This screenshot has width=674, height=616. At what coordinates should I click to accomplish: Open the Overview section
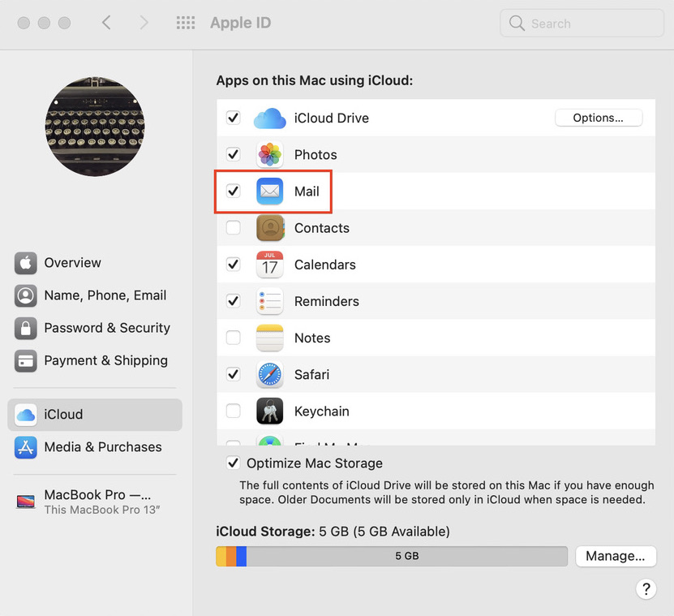point(95,263)
